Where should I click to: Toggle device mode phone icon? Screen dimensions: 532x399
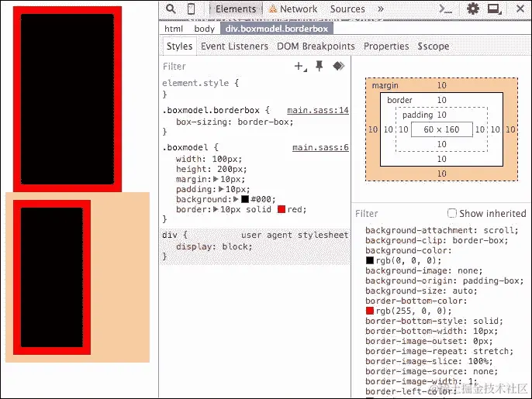tap(191, 9)
